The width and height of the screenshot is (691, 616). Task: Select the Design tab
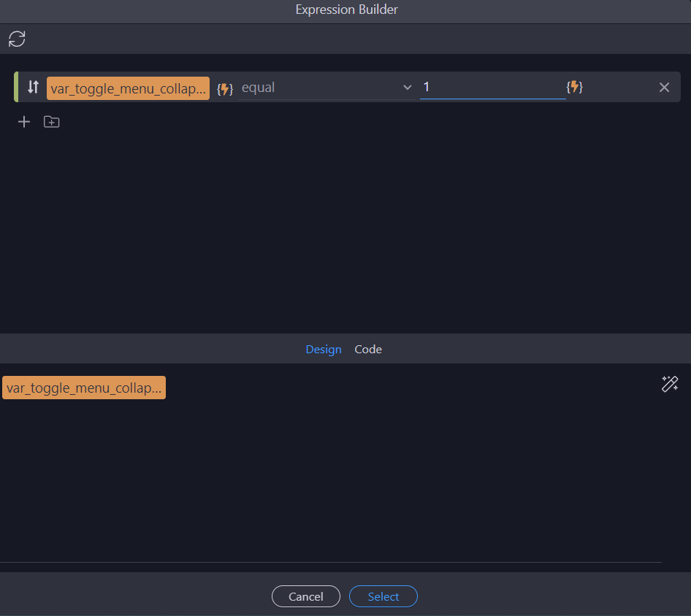tap(324, 349)
